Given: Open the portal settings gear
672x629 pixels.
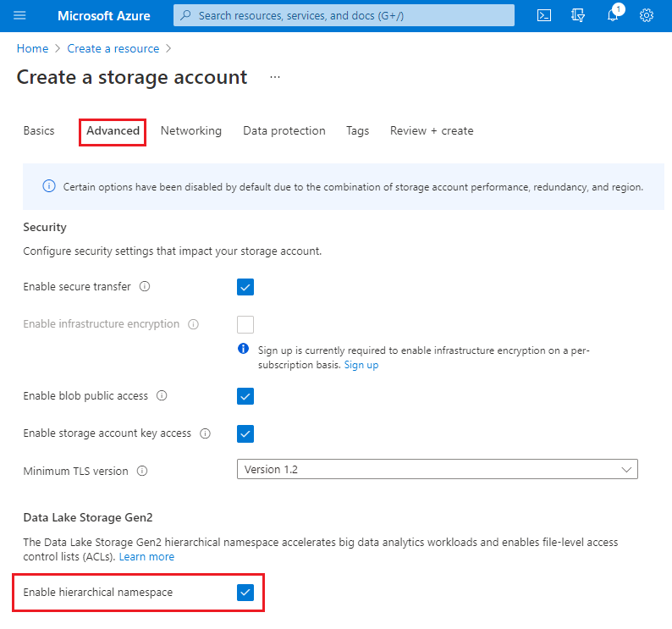Looking at the screenshot, I should [x=647, y=15].
